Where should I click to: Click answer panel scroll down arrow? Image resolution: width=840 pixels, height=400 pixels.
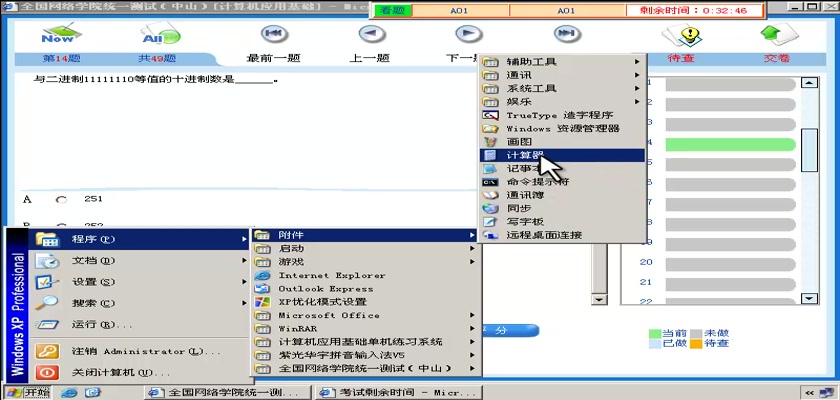(x=599, y=300)
